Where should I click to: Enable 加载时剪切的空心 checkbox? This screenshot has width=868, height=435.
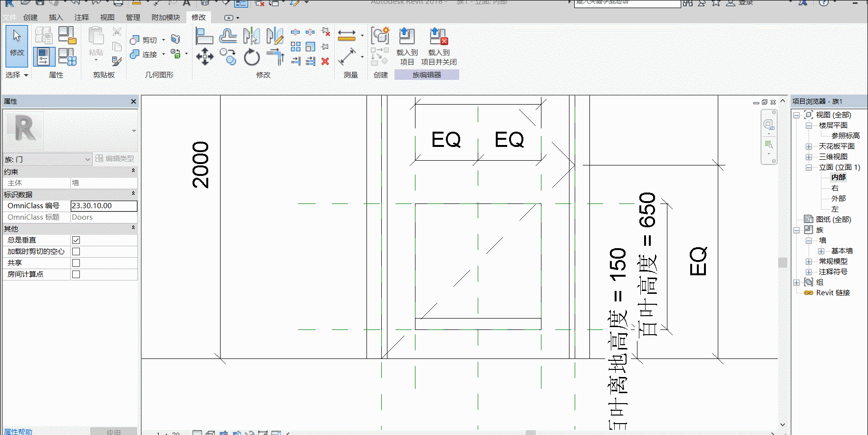(x=76, y=251)
